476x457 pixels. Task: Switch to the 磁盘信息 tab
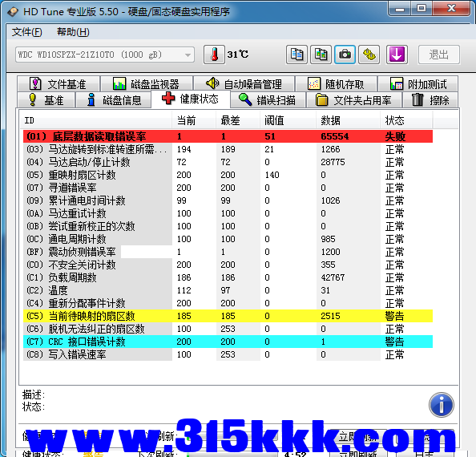[114, 100]
